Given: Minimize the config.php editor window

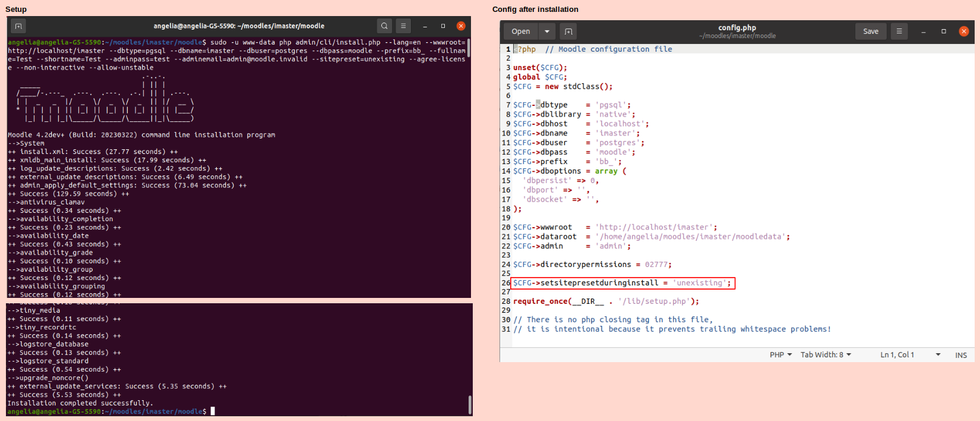Looking at the screenshot, I should (x=924, y=32).
